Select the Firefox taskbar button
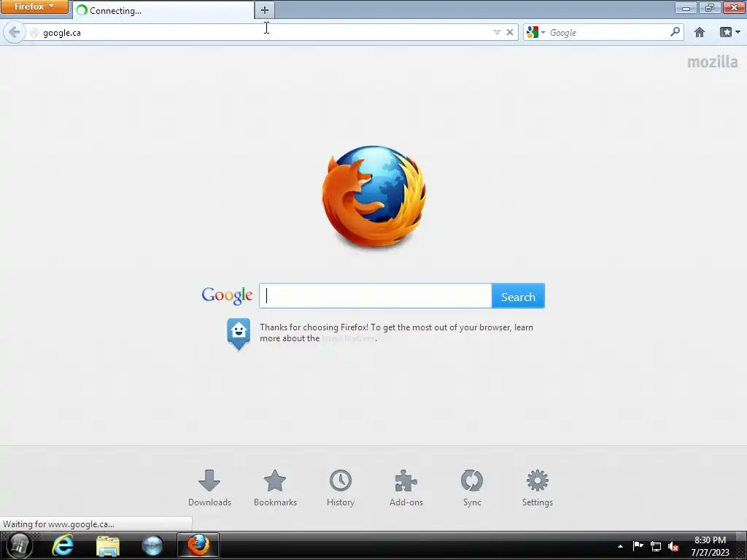Image resolution: width=747 pixels, height=560 pixels. pos(198,545)
